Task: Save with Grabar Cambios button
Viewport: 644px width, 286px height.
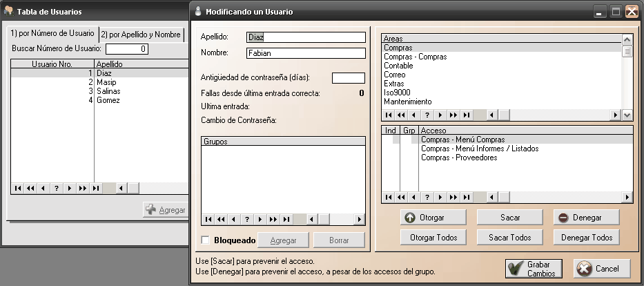Action: (x=534, y=269)
